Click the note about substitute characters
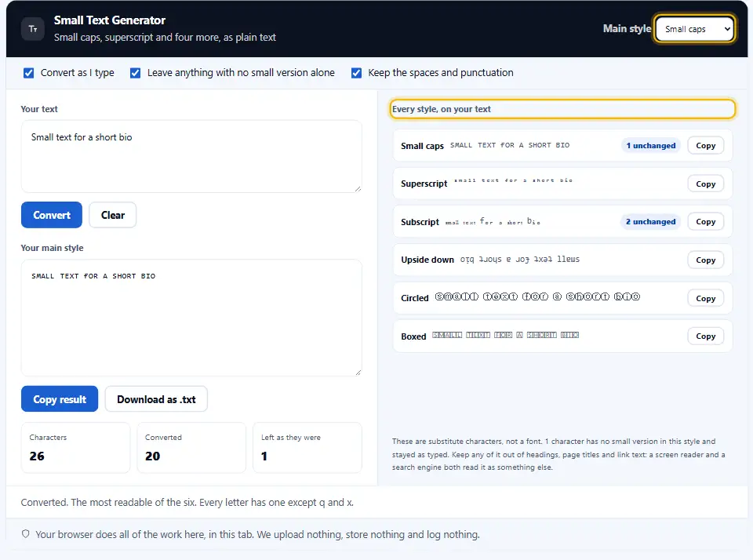The height and width of the screenshot is (560, 753). [558, 454]
